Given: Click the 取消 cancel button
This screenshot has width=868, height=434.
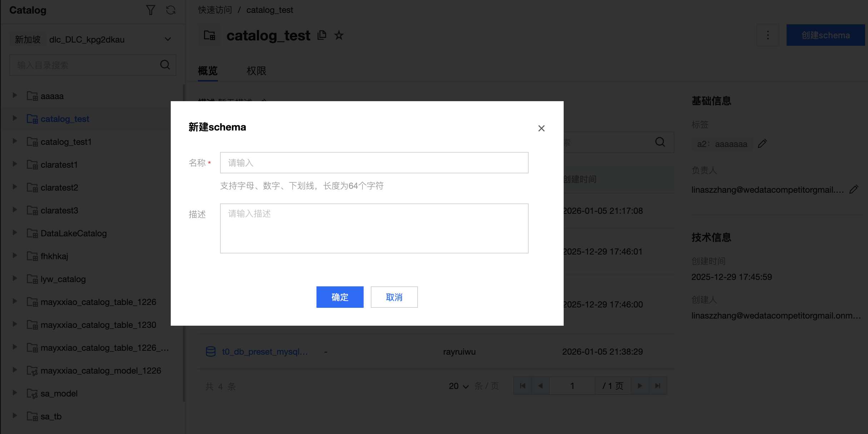Looking at the screenshot, I should click(x=394, y=297).
